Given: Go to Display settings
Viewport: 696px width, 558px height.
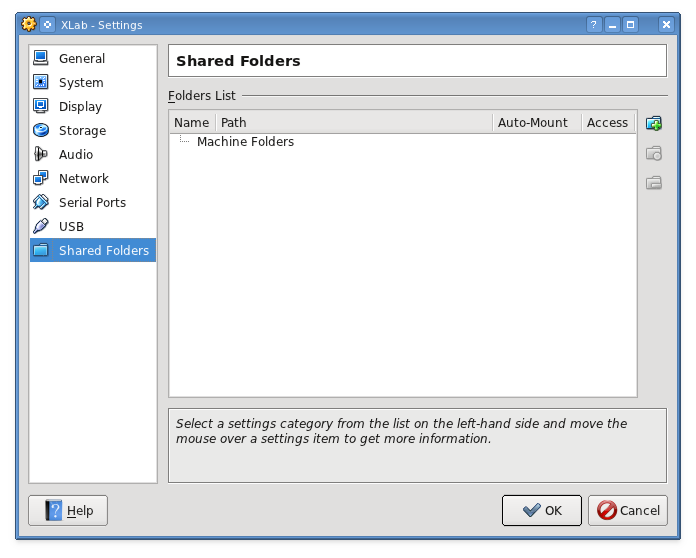Looking at the screenshot, I should point(93,106).
